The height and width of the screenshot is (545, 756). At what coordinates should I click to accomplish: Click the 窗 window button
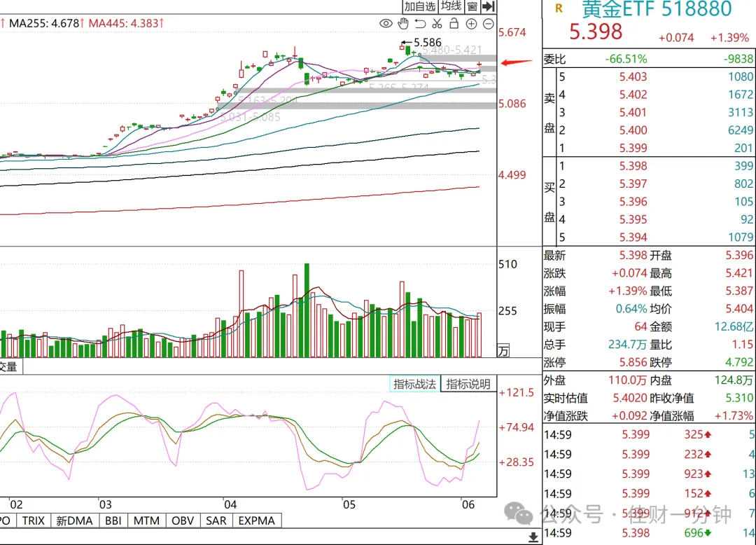(x=472, y=6)
